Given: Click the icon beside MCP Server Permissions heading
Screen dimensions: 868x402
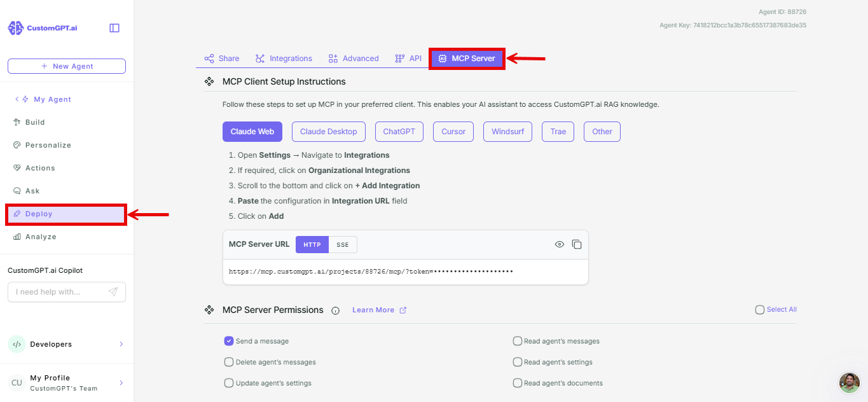Looking at the screenshot, I should (x=209, y=310).
